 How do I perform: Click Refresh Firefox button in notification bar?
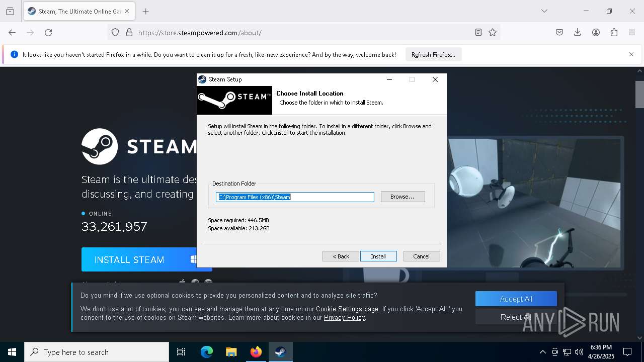point(433,55)
